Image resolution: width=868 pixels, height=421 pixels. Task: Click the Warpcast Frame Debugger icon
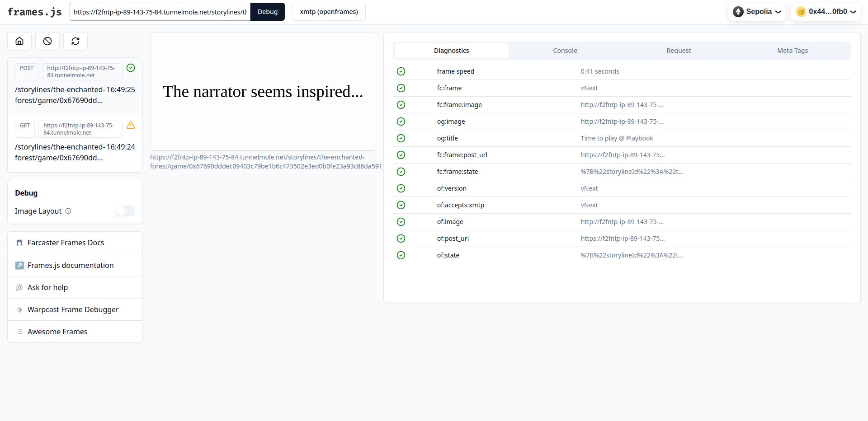pos(19,309)
